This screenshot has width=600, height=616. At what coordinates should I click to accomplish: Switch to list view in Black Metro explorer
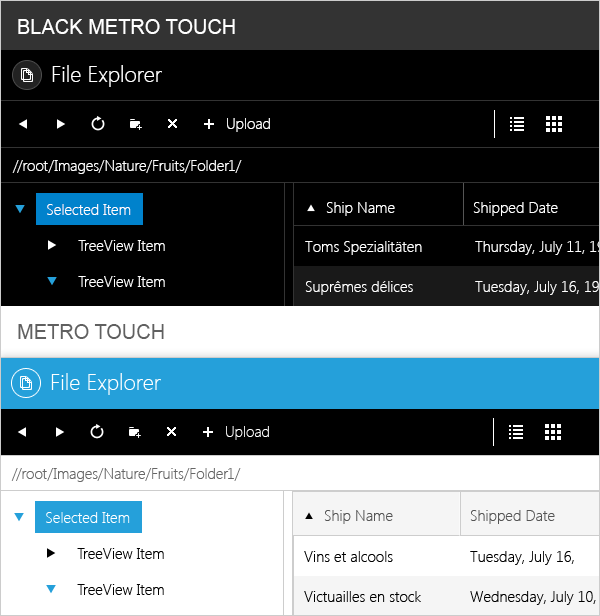(517, 124)
